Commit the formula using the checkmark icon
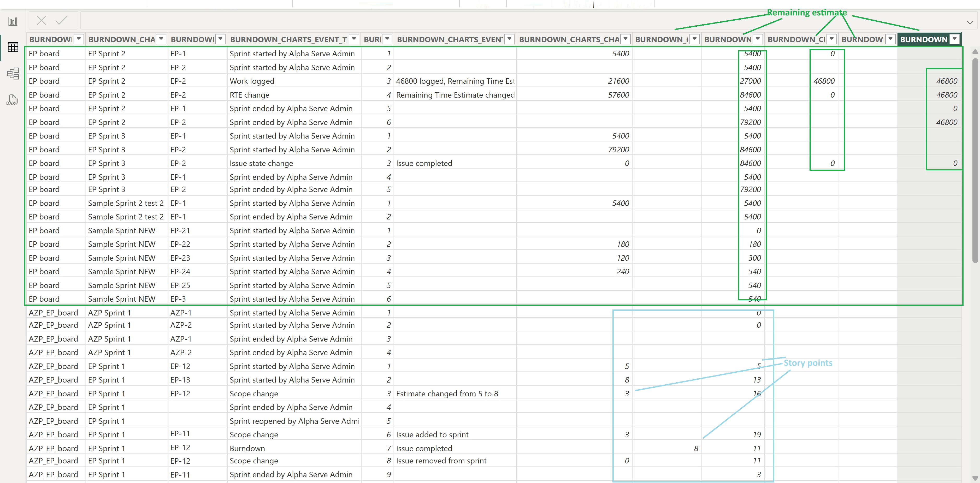 point(61,20)
